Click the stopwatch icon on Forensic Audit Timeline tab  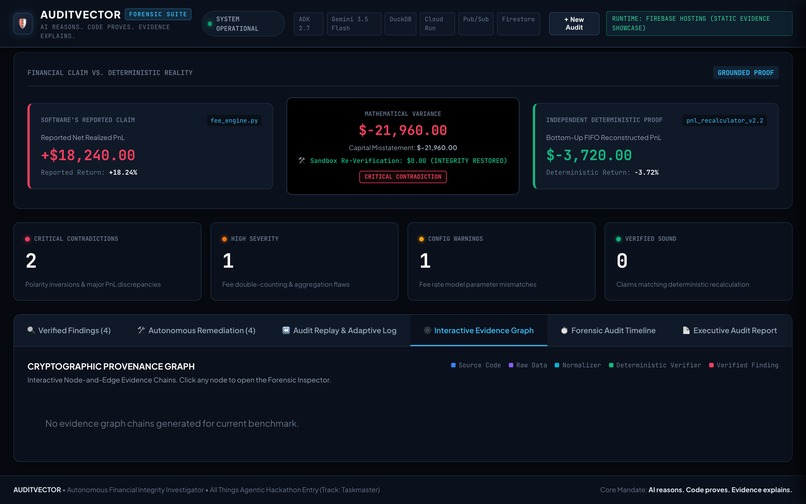click(564, 330)
